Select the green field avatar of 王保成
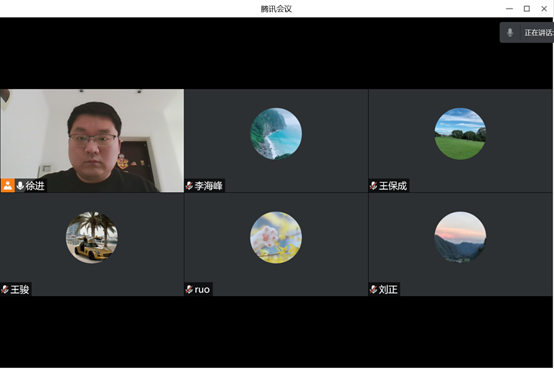Image resolution: width=554 pixels, height=369 pixels. [460, 134]
